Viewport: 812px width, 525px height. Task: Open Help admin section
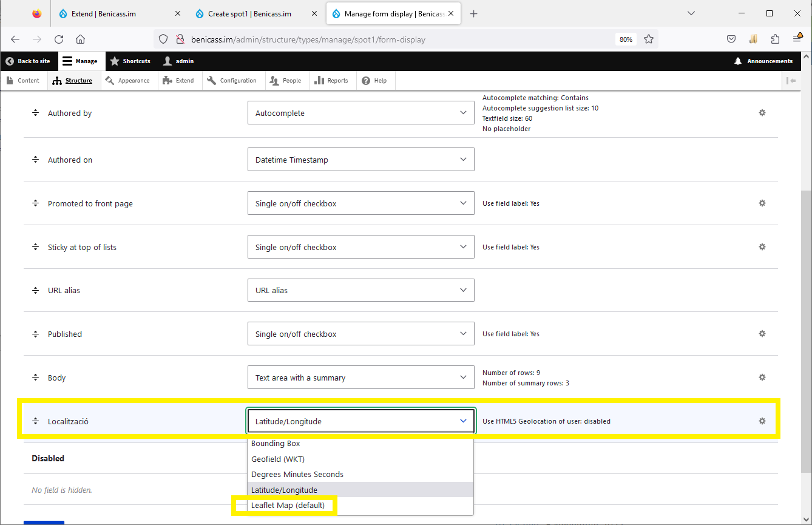point(374,81)
